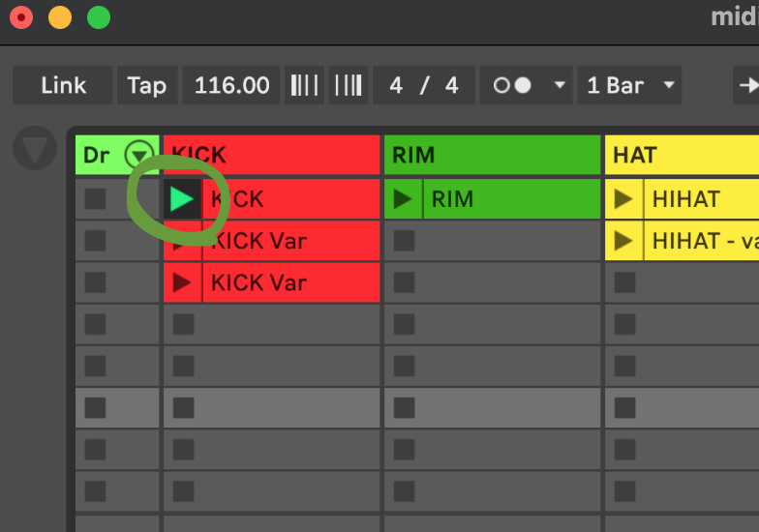The width and height of the screenshot is (759, 532).
Task: Launch the lowest KICK Var clip
Action: point(182,282)
